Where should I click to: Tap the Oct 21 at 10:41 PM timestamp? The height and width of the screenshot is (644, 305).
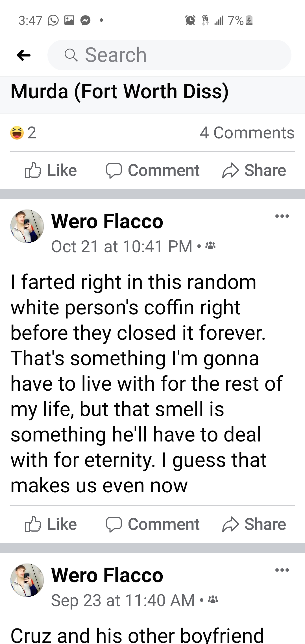coord(121,247)
